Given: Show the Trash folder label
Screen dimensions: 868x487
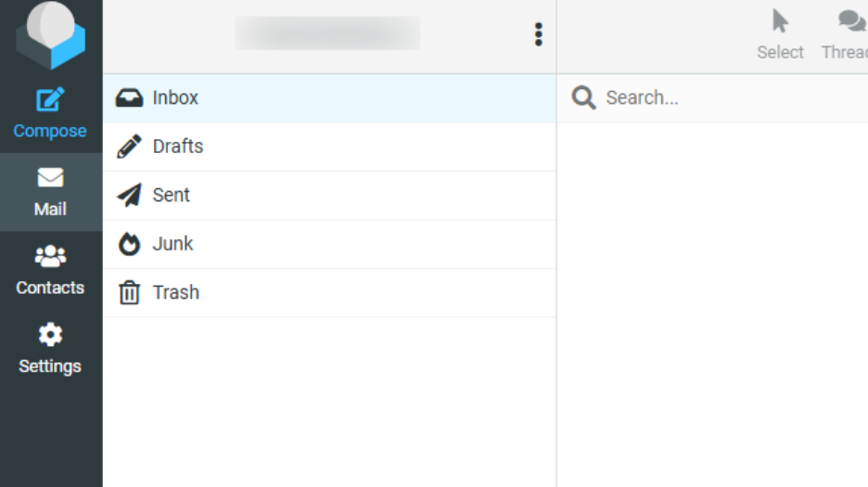Looking at the screenshot, I should point(175,292).
